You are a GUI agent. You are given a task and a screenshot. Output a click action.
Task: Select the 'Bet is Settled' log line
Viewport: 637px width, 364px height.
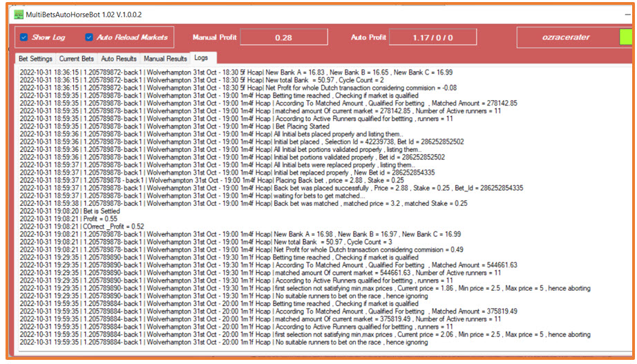pos(70,211)
